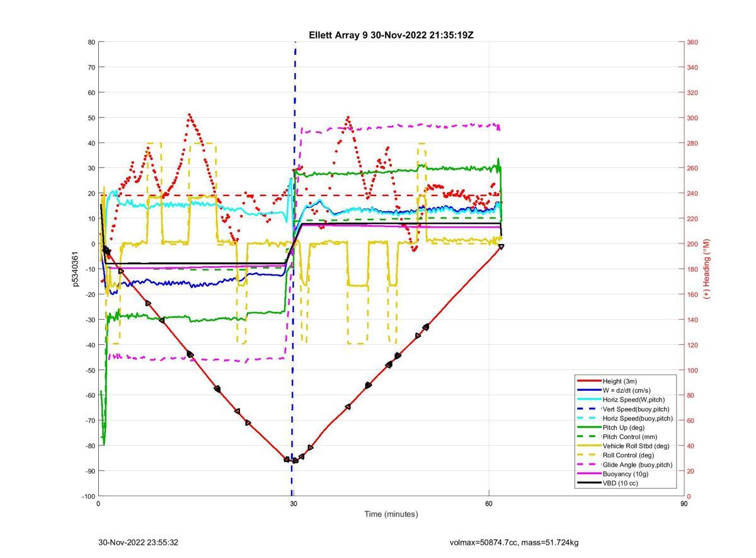Screen dimensions: 756x558
Task: Click the left axis tick label "-70"
Action: pyautogui.click(x=90, y=421)
